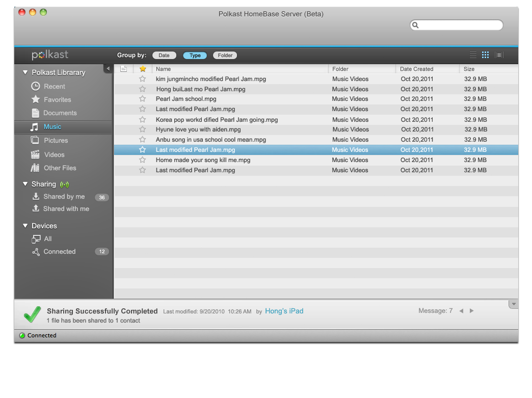The height and width of the screenshot is (398, 532).
Task: Open the Hong's iPad link
Action: pyautogui.click(x=284, y=311)
